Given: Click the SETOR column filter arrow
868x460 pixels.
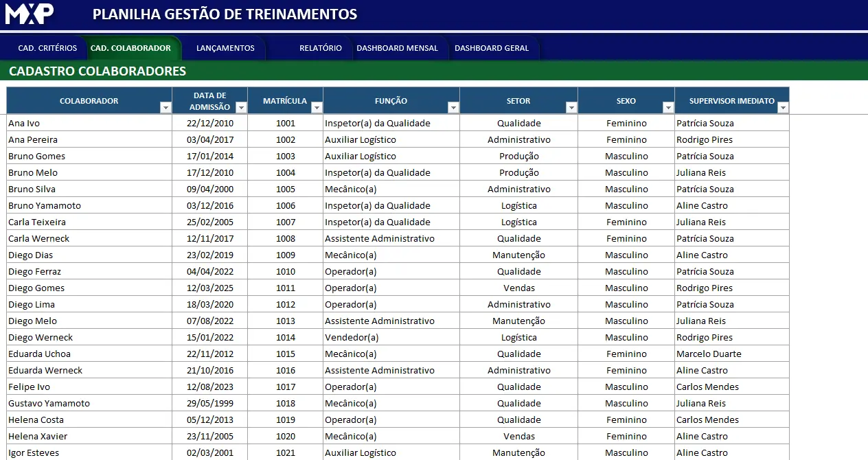Looking at the screenshot, I should pos(571,108).
